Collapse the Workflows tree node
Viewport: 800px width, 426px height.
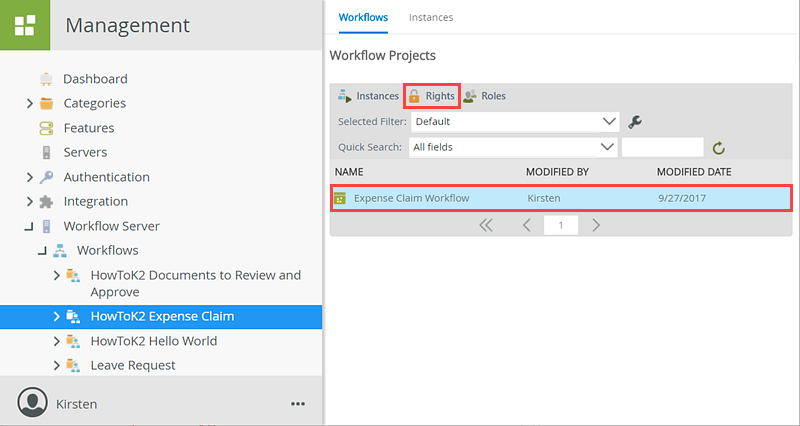[43, 251]
